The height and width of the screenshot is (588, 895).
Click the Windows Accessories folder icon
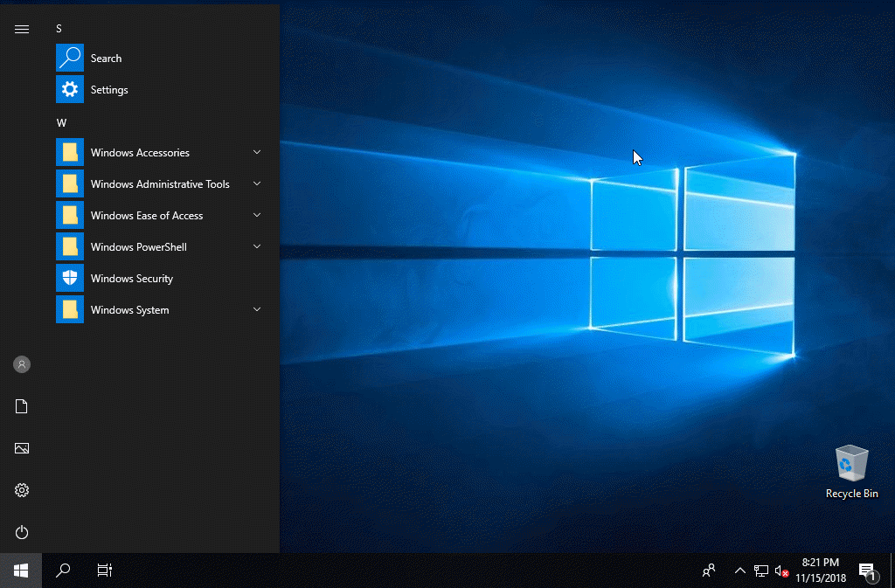click(x=70, y=152)
